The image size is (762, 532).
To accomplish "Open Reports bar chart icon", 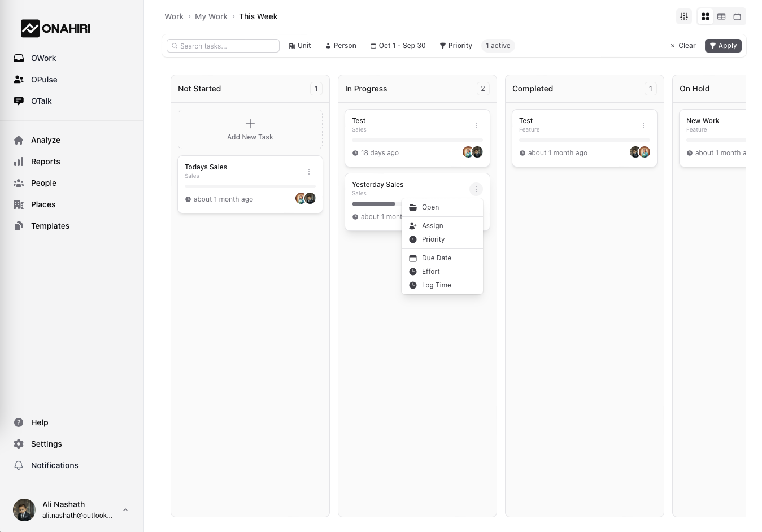I will (x=19, y=162).
